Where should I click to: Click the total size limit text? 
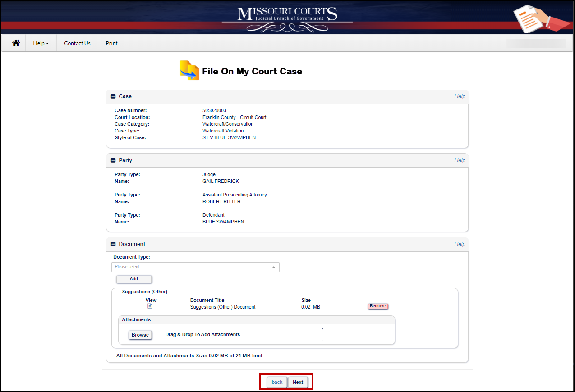(x=189, y=356)
